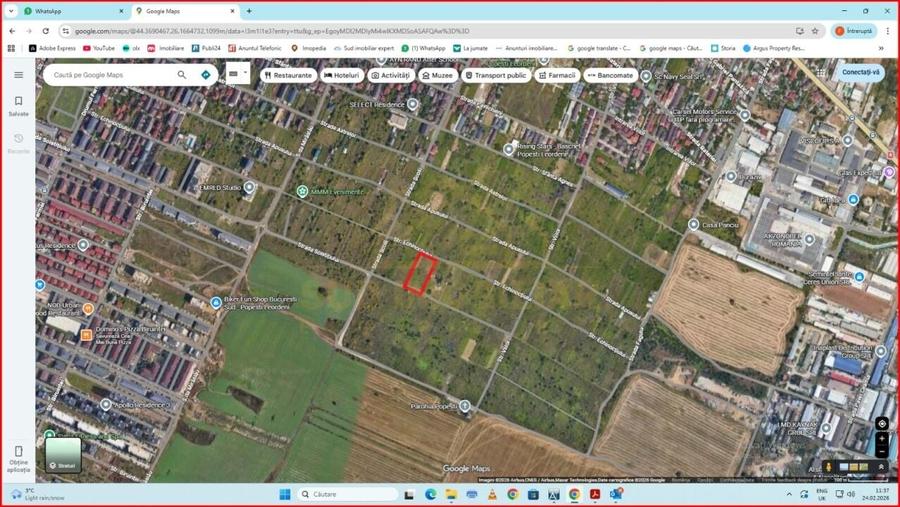This screenshot has height=507, width=900.
Task: Click the my location target button
Action: coord(881,423)
